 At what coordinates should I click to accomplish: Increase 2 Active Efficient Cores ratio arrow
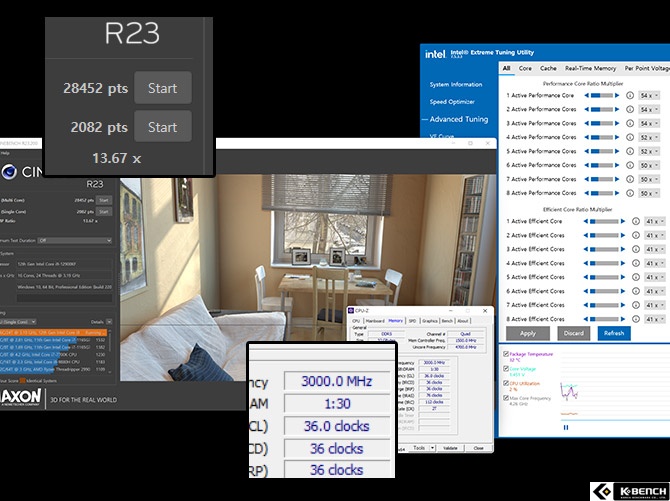point(623,236)
